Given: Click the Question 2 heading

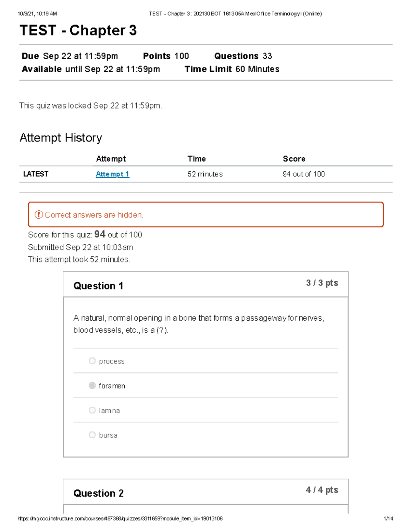Looking at the screenshot, I should coord(98,493).
